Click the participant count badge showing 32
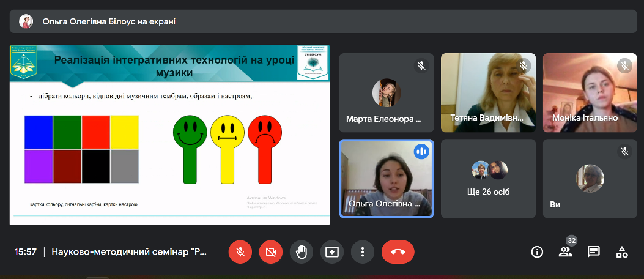Viewport: 644px width, 279px height. pos(571,241)
